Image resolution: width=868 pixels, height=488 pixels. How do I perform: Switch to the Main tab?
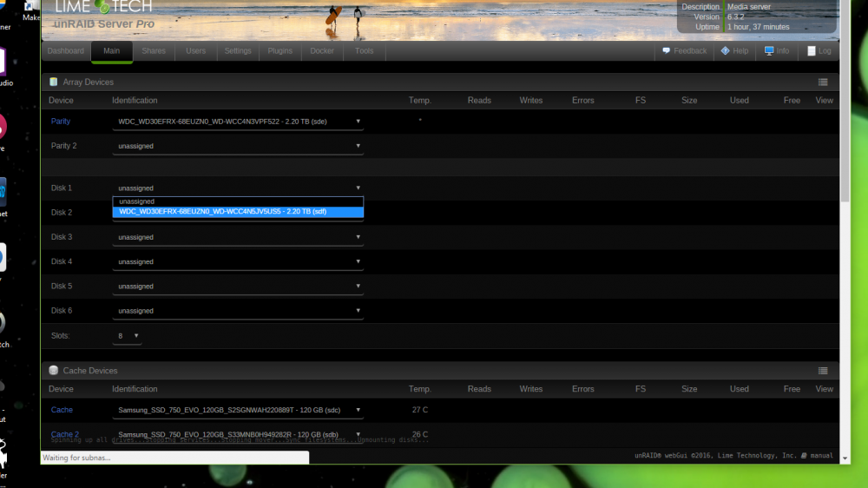tap(112, 51)
